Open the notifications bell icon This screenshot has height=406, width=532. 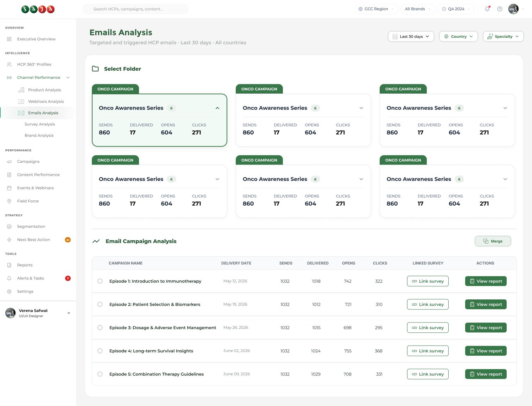(x=487, y=9)
